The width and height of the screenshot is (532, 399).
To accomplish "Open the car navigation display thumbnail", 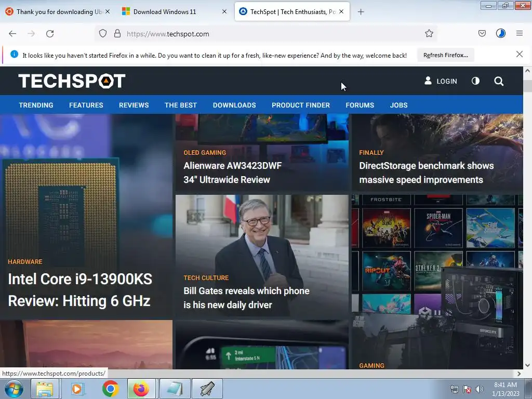I will click(x=262, y=345).
